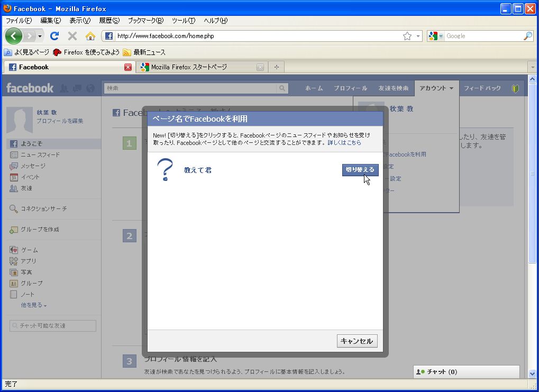Open the ツール menu
This screenshot has width=539, height=392.
184,21
